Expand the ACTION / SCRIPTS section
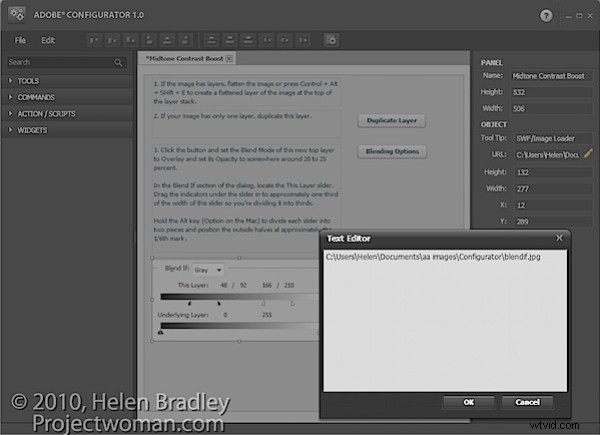The height and width of the screenshot is (435, 600). click(x=68, y=114)
